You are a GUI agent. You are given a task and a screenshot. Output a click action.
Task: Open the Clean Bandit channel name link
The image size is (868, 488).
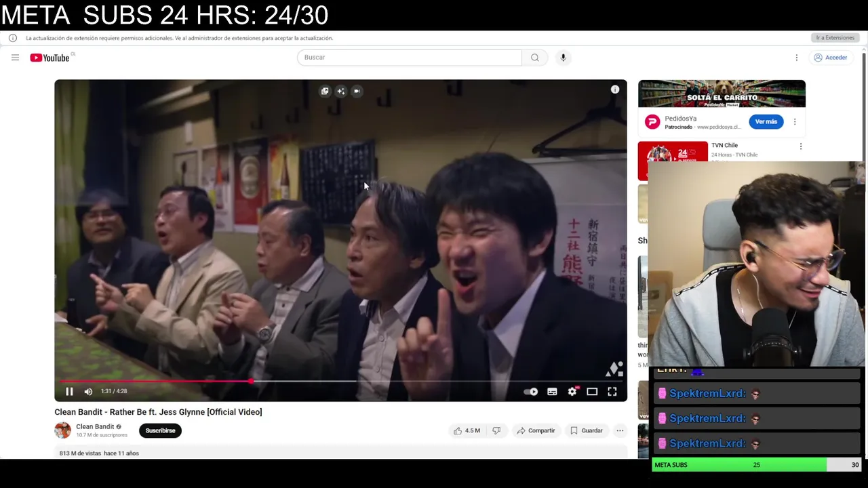[x=95, y=426]
